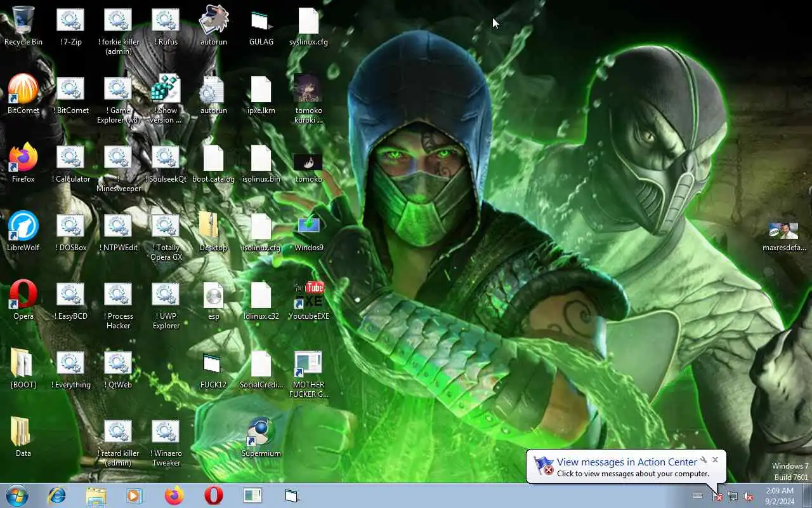Select the ipxe.lkrn file
Viewport: 812px width, 508px height.
(261, 95)
